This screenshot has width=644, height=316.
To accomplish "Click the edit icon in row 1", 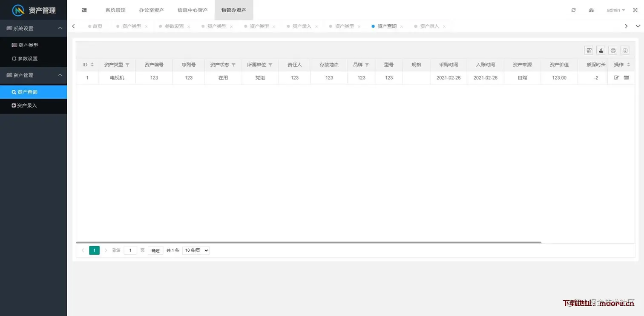I will tap(616, 78).
